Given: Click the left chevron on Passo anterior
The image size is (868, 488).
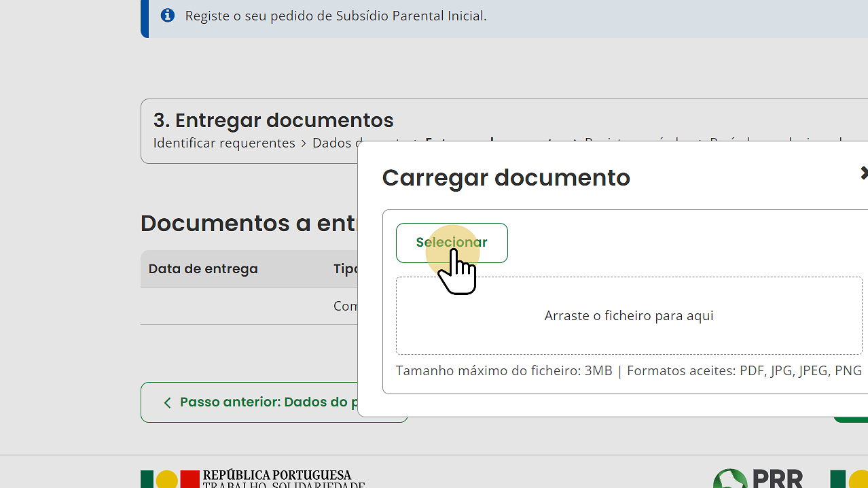Looking at the screenshot, I should pyautogui.click(x=167, y=402).
